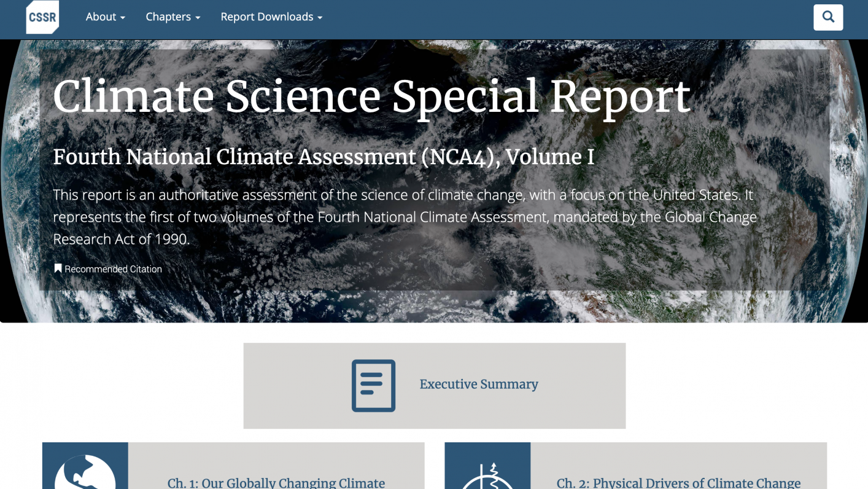The width and height of the screenshot is (868, 489).
Task: Expand the About dropdown menu
Action: pyautogui.click(x=106, y=17)
